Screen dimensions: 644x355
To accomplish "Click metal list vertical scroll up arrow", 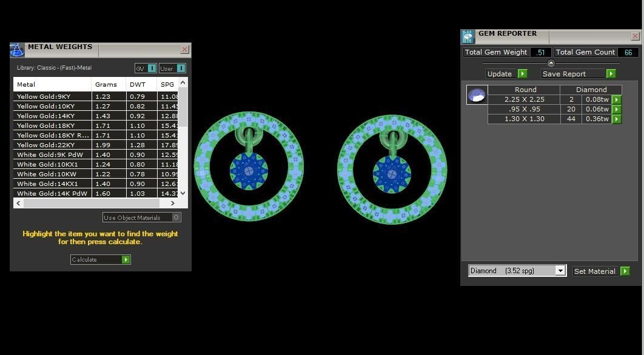I will click(183, 82).
